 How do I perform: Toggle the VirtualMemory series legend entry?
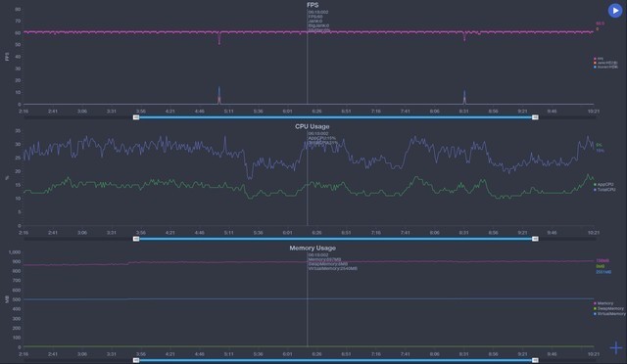609,314
